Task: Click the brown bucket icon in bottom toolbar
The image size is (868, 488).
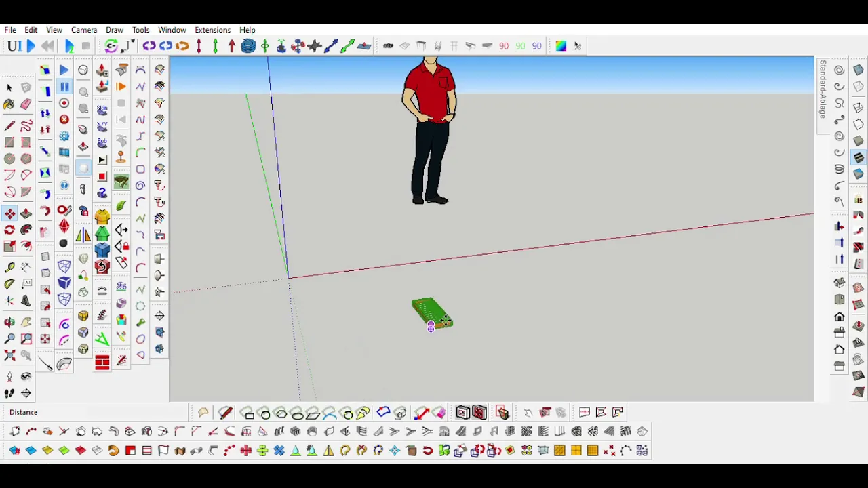Action: pyautogui.click(x=411, y=450)
